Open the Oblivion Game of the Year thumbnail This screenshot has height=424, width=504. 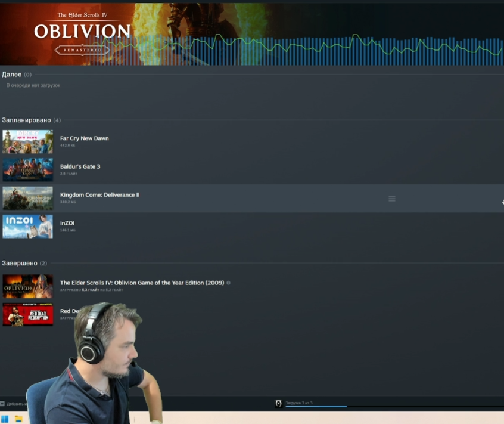pyautogui.click(x=27, y=286)
